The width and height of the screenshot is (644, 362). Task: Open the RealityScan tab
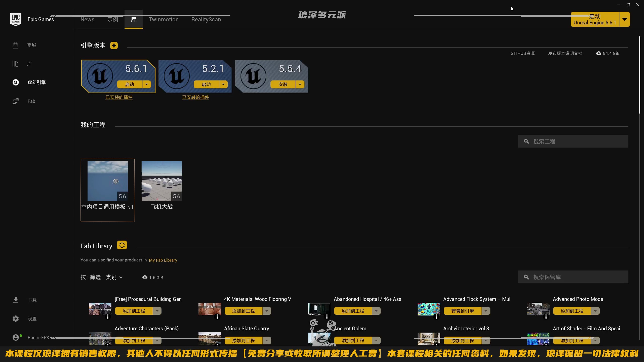(x=206, y=19)
